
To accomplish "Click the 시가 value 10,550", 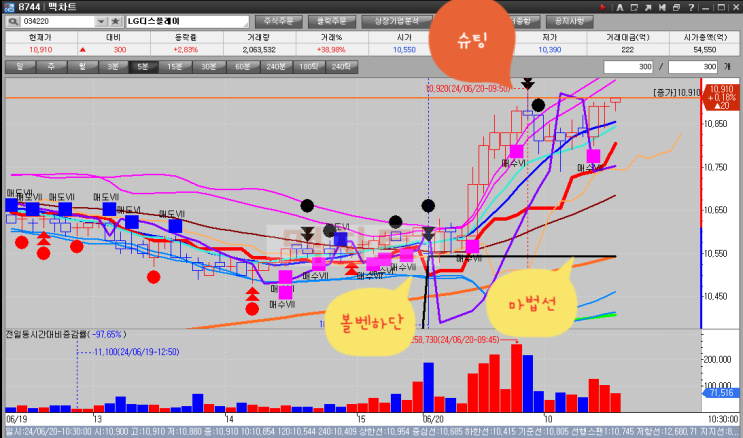I will pyautogui.click(x=404, y=50).
